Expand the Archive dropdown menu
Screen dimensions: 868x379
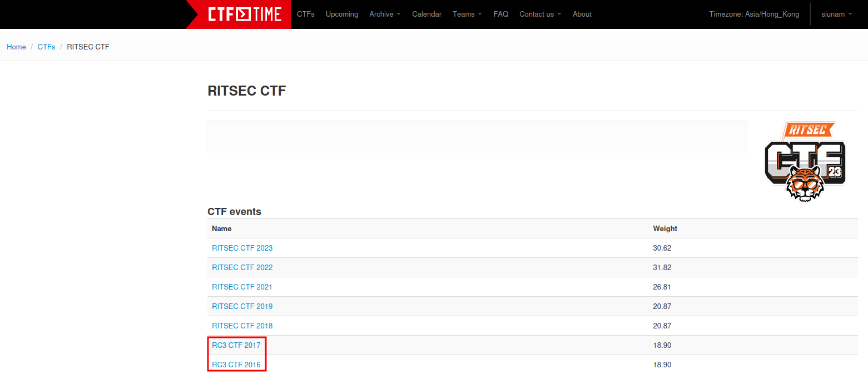point(385,14)
